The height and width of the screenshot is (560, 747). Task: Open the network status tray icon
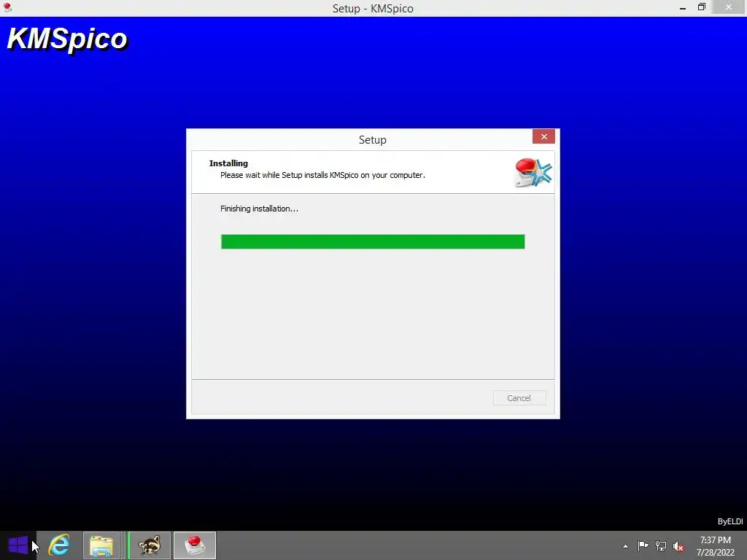661,545
